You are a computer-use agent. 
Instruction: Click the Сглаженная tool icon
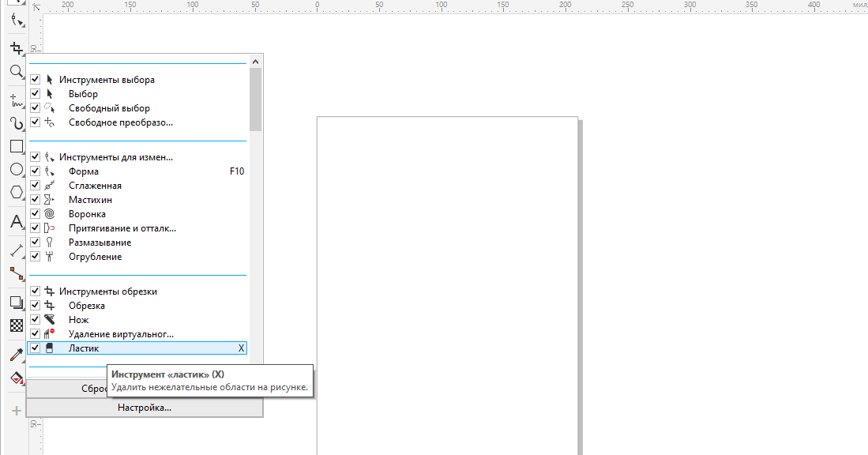point(49,186)
